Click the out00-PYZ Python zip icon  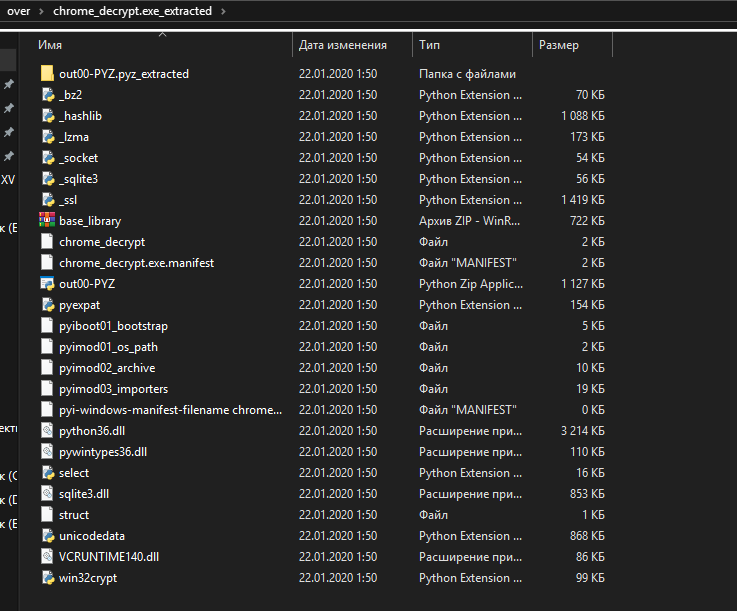click(x=47, y=284)
